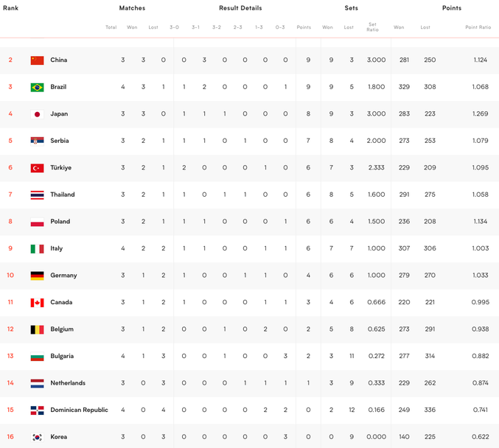Open the Poland team link
This screenshot has height=448, width=499.
60,222
